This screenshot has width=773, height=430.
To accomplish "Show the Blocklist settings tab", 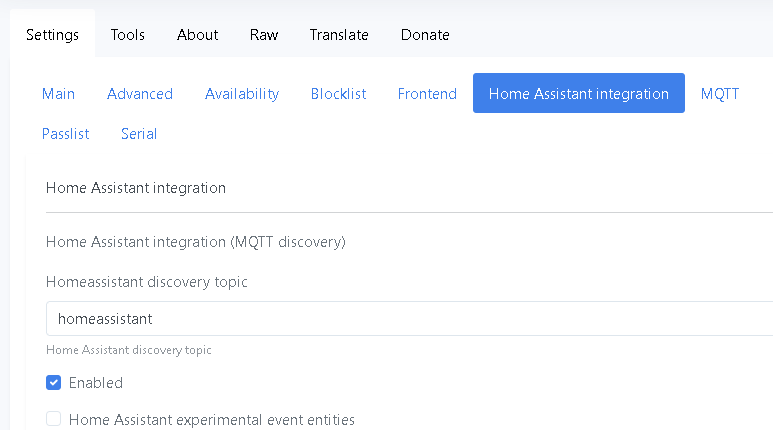I will pyautogui.click(x=339, y=94).
